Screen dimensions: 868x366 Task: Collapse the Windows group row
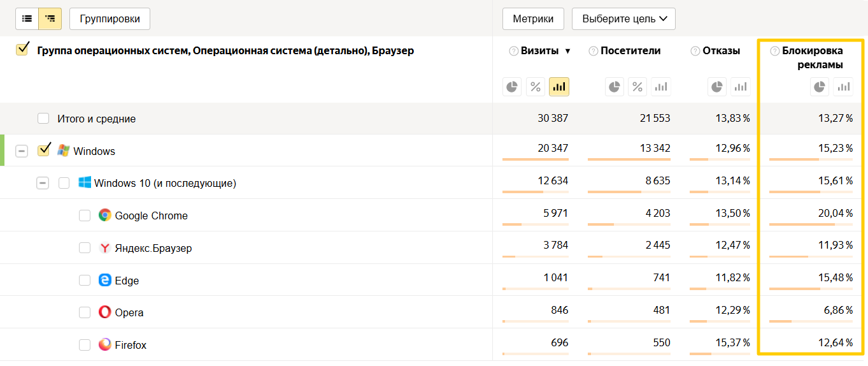(x=22, y=151)
